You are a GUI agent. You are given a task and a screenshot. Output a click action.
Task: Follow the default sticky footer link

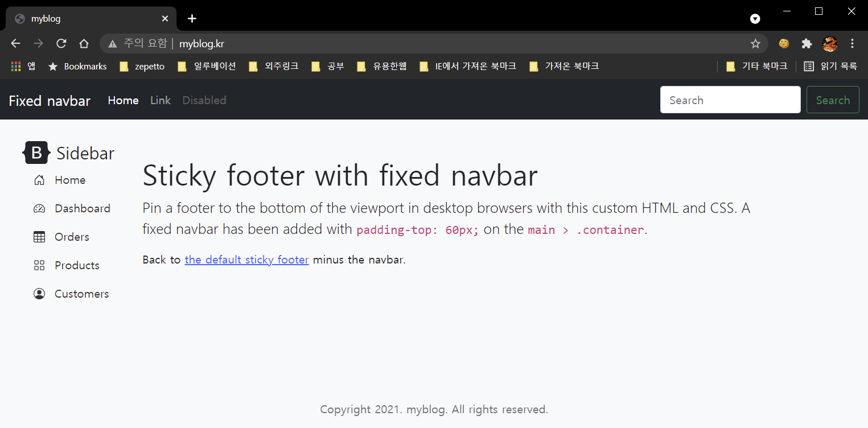[x=246, y=260]
